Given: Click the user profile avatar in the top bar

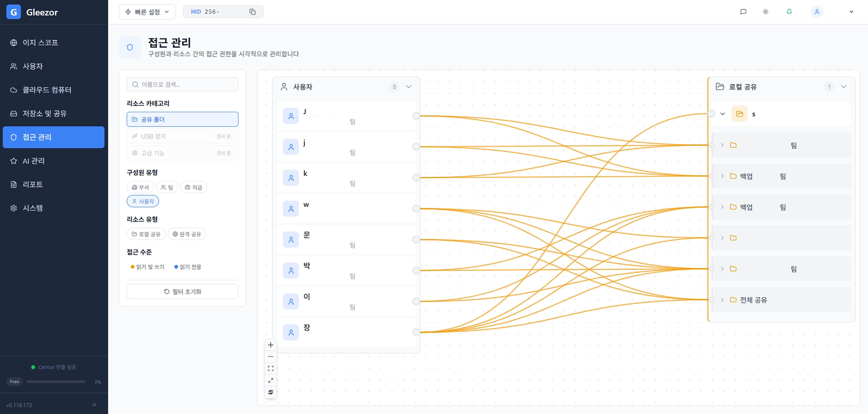Looking at the screenshot, I should pyautogui.click(x=817, y=12).
